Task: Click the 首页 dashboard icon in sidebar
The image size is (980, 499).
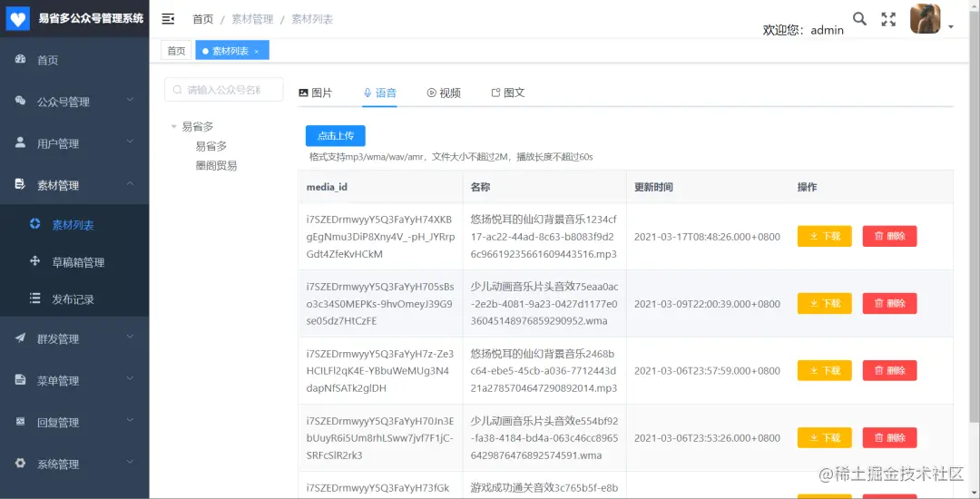Action: (x=20, y=60)
